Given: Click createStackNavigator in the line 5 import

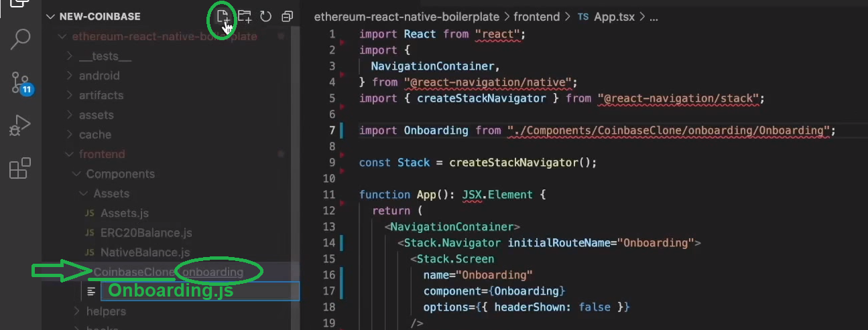Looking at the screenshot, I should tap(481, 98).
